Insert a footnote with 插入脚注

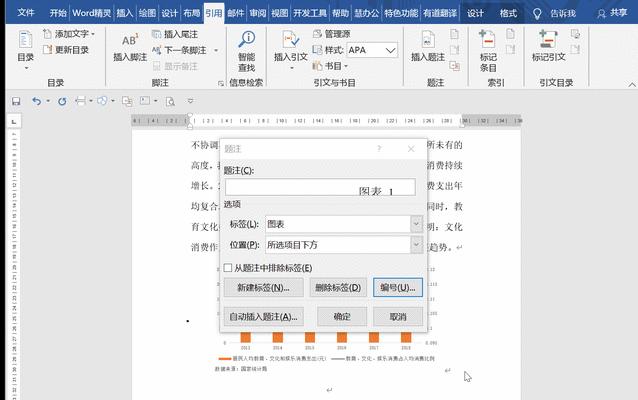coord(130,47)
